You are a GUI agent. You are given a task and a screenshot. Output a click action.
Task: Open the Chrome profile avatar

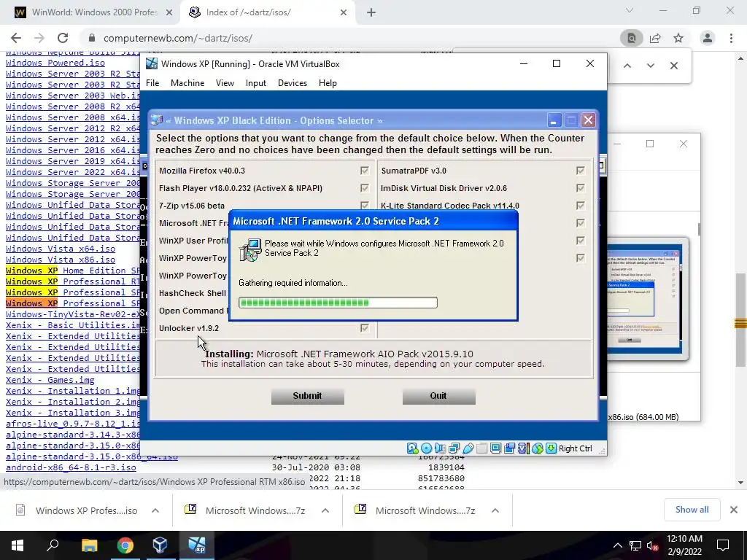click(x=708, y=38)
